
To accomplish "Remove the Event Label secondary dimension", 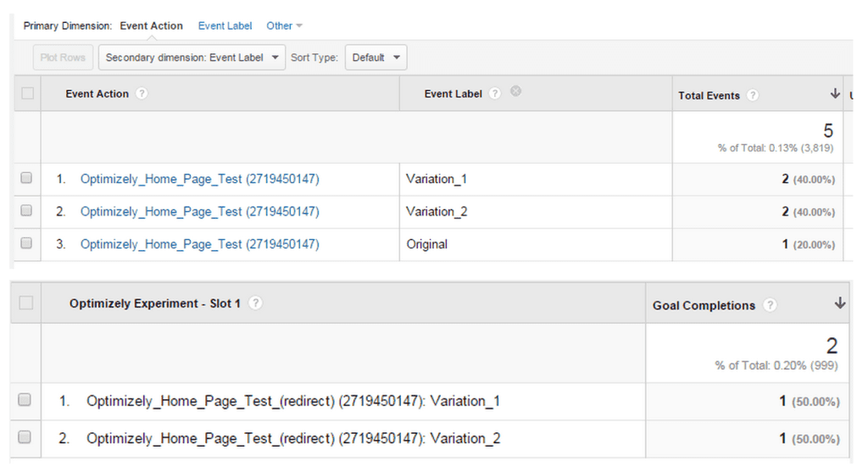I will click(515, 92).
